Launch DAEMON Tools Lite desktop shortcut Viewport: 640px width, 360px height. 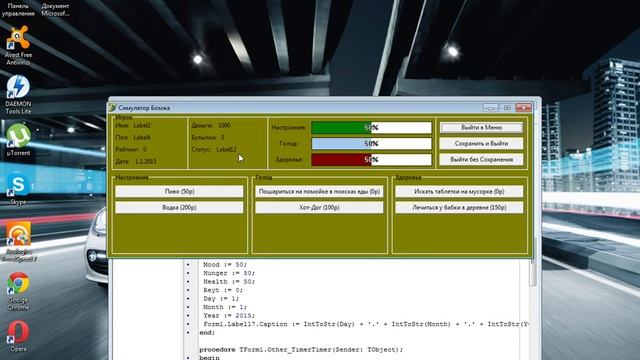click(18, 94)
